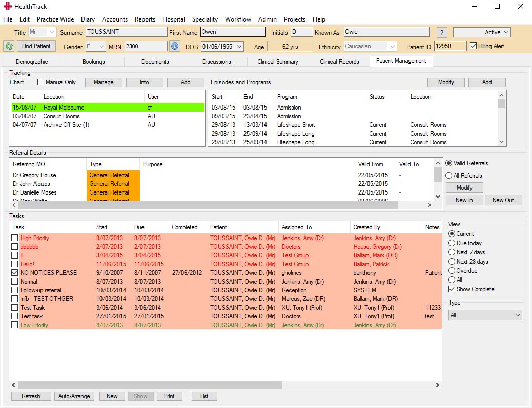This screenshot has width=532, height=408.
Task: Open the Gender dropdown
Action: 102,47
